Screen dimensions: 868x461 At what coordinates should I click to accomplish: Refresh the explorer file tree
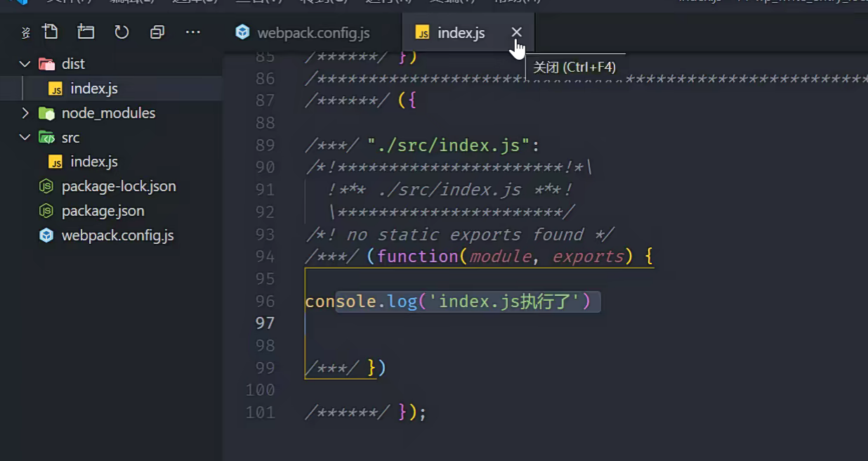tap(121, 32)
